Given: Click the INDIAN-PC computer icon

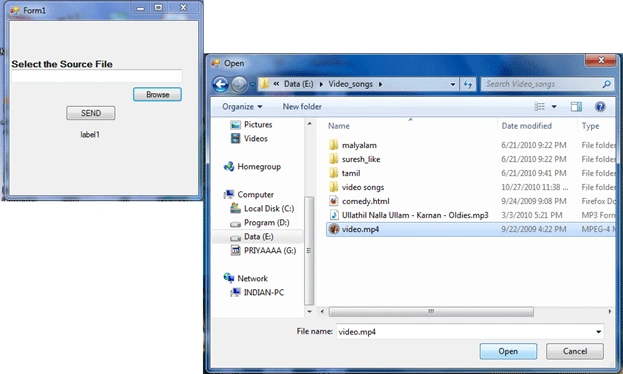Looking at the screenshot, I should click(236, 293).
